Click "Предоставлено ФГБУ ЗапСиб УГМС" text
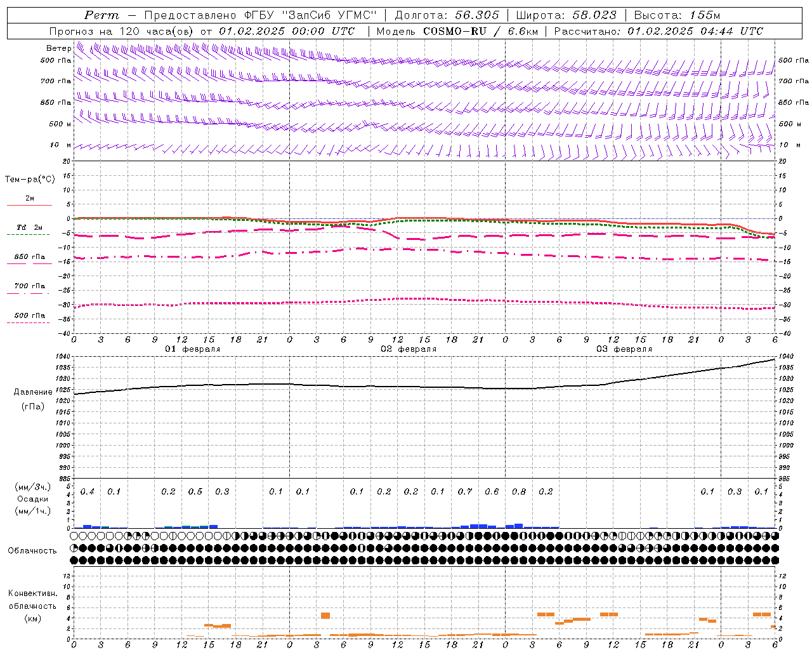This screenshot has height=650, width=812. (x=261, y=15)
